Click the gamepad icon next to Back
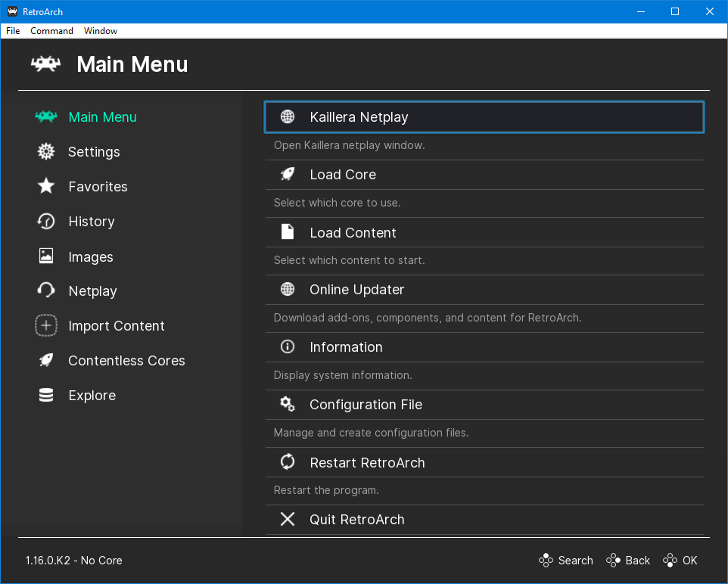 613,561
